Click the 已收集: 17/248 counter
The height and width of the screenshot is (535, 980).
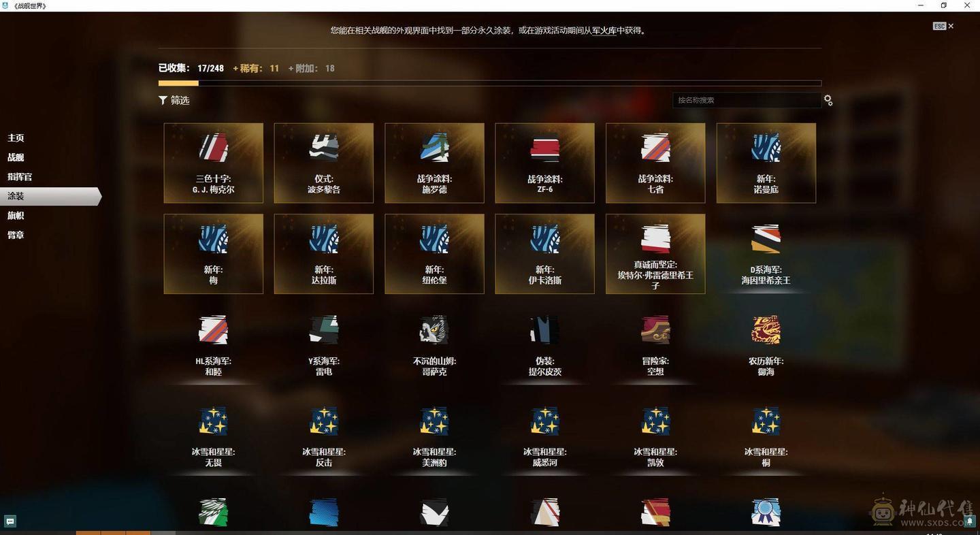(x=191, y=68)
